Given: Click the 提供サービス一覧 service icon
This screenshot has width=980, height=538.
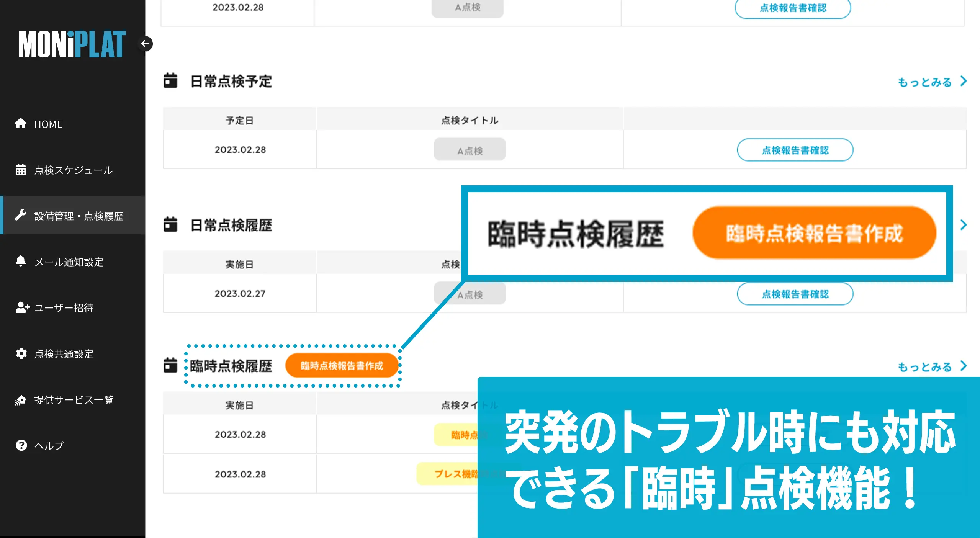Looking at the screenshot, I should pos(21,400).
